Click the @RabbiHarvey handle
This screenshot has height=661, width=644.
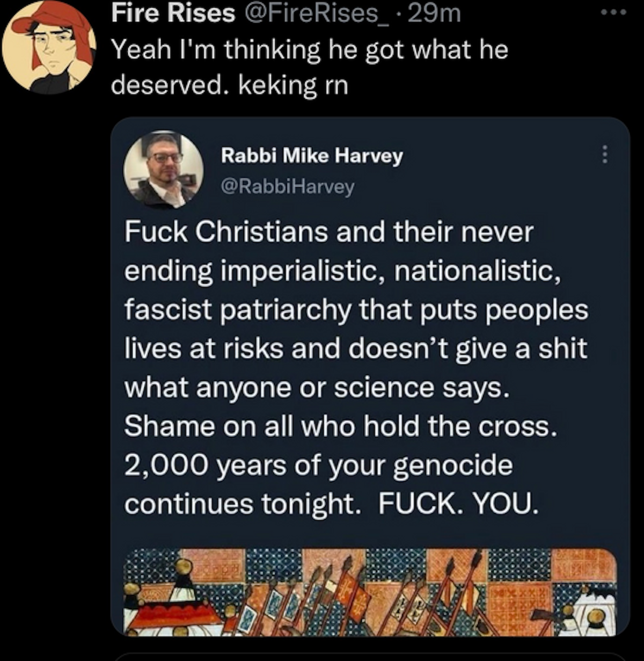[x=288, y=186]
